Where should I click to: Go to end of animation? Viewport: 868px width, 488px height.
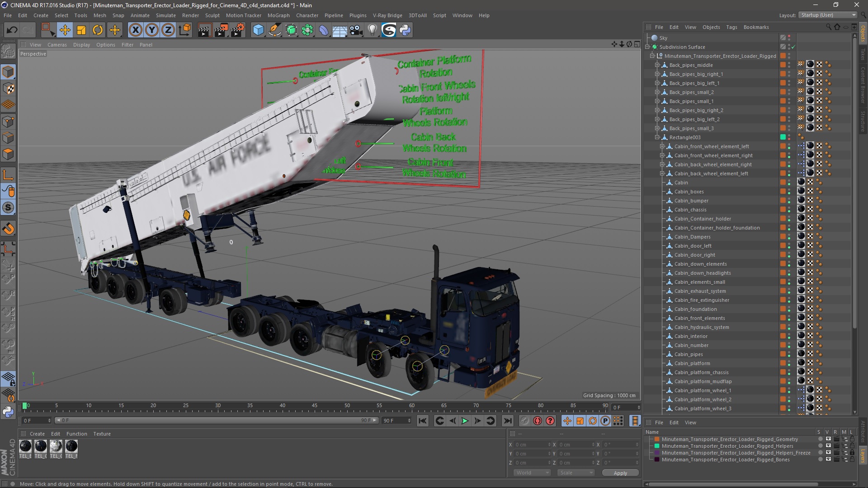click(508, 421)
